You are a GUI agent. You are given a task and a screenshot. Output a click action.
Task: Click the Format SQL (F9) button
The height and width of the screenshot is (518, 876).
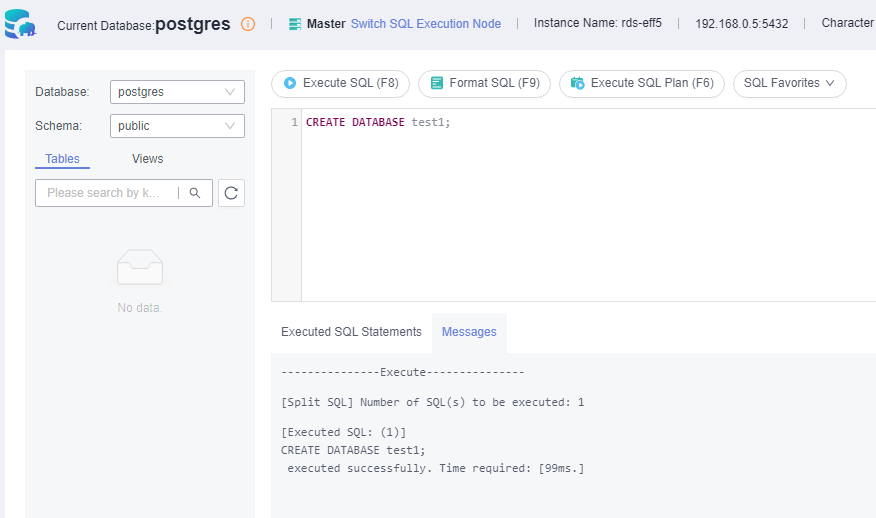click(x=484, y=83)
